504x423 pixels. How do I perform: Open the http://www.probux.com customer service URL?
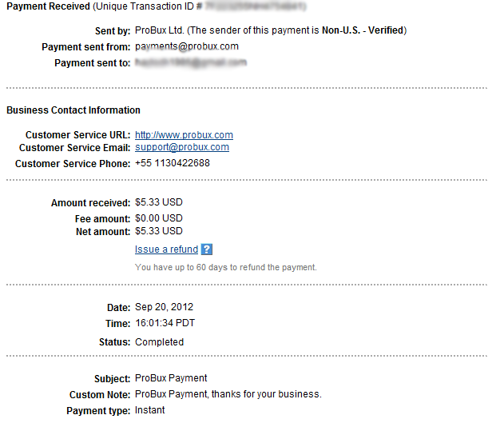[184, 135]
